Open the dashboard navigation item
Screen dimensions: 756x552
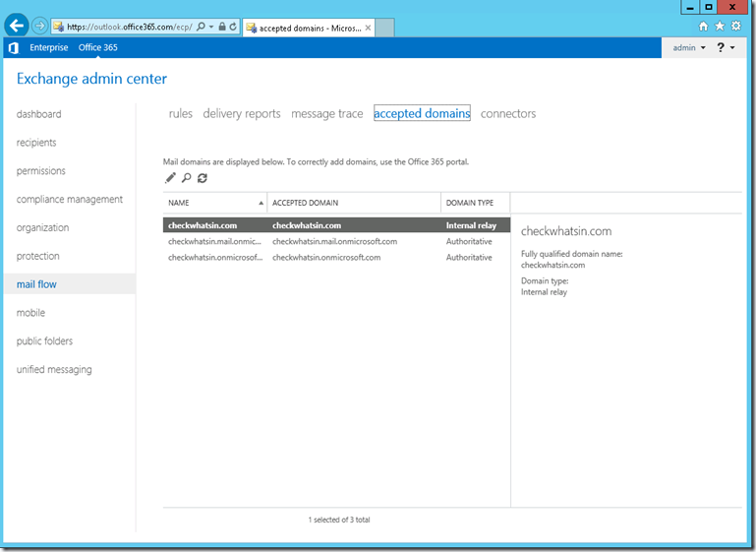(x=38, y=114)
